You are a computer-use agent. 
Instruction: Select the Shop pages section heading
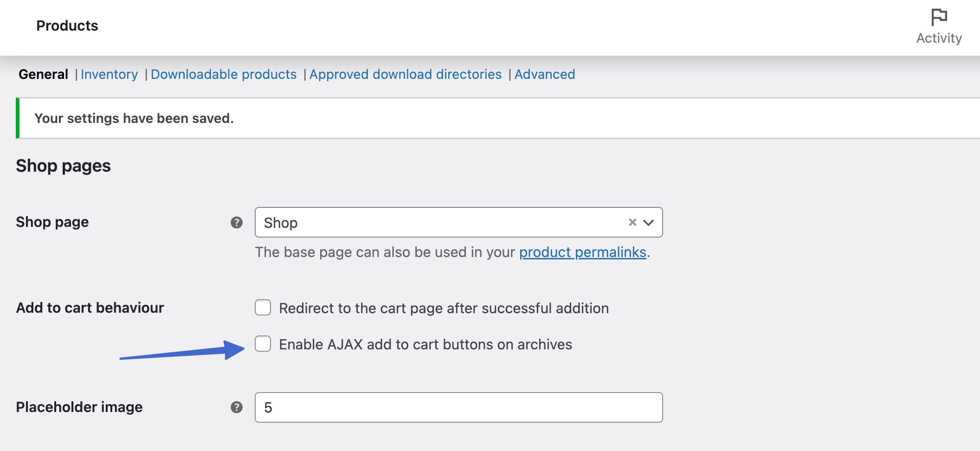coord(63,165)
